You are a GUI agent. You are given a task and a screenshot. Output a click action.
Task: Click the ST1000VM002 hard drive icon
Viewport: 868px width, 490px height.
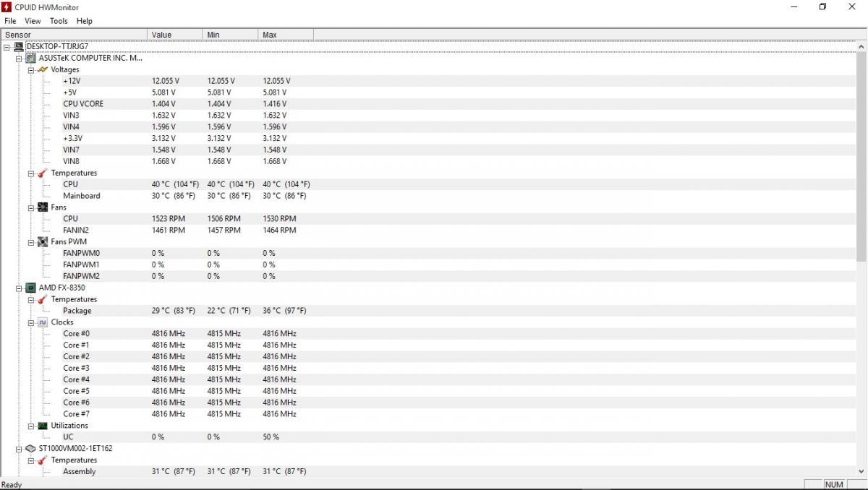click(x=31, y=449)
